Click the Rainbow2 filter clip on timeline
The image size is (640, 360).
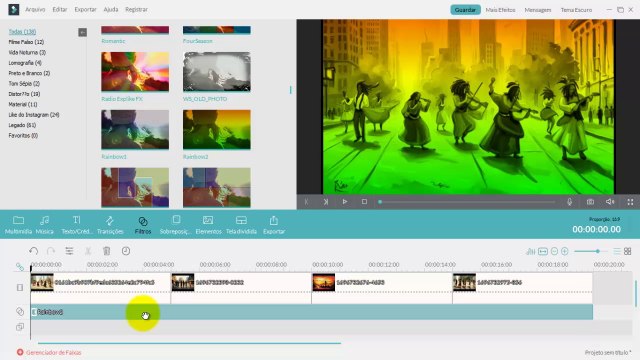[x=312, y=312]
